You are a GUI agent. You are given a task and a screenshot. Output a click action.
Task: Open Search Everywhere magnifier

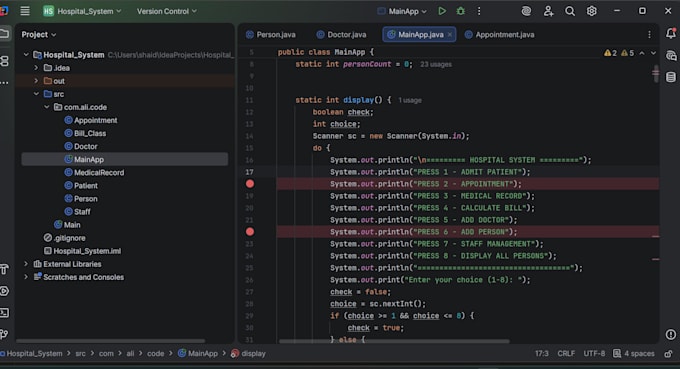[x=570, y=11]
